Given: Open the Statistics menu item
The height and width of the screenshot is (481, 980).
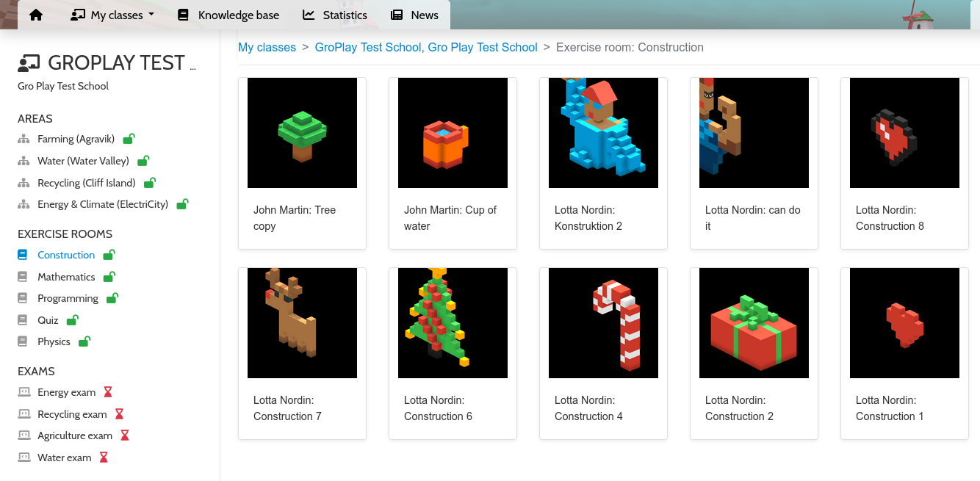Looking at the screenshot, I should [x=335, y=15].
